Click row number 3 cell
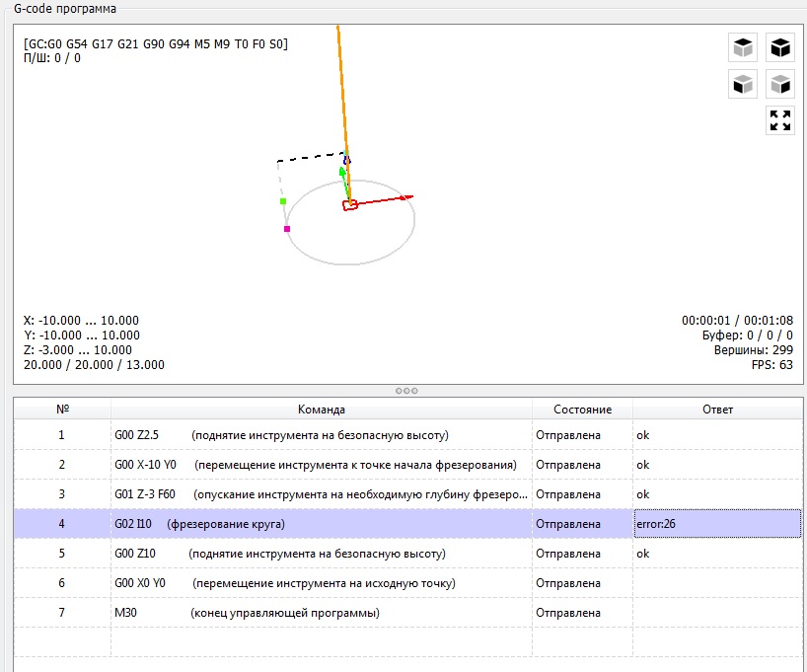The width and height of the screenshot is (807, 672). (62, 494)
